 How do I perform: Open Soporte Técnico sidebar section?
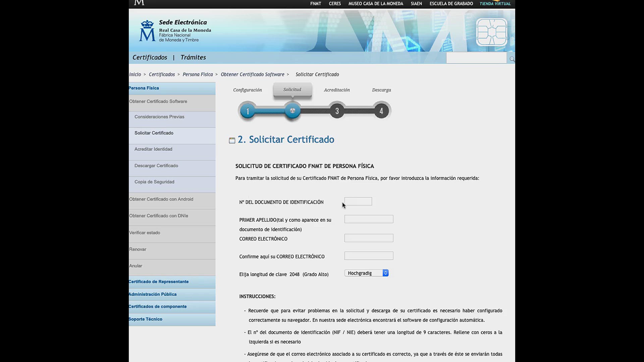click(x=172, y=319)
